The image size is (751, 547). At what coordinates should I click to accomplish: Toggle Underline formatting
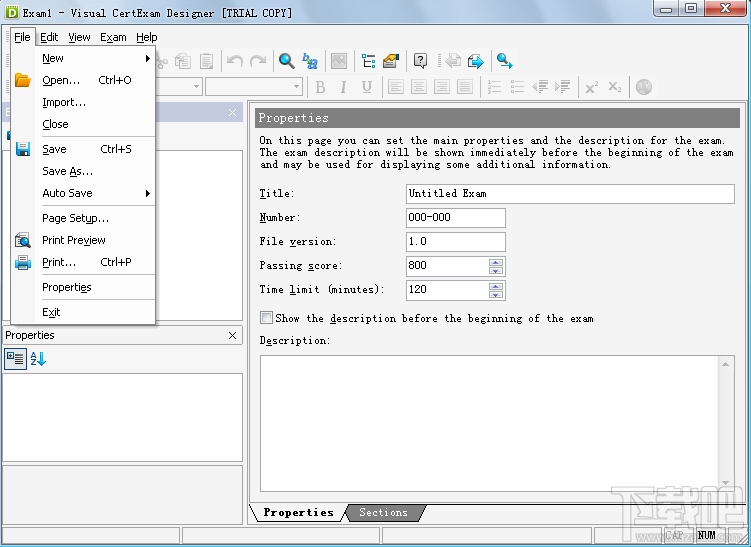point(367,87)
